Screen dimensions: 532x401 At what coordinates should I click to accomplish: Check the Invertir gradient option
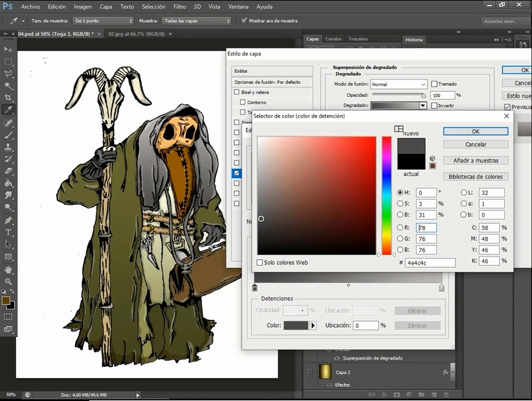(435, 106)
